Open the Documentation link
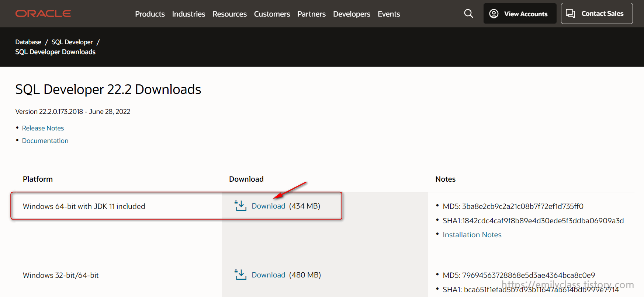The height and width of the screenshot is (297, 644). coord(45,140)
